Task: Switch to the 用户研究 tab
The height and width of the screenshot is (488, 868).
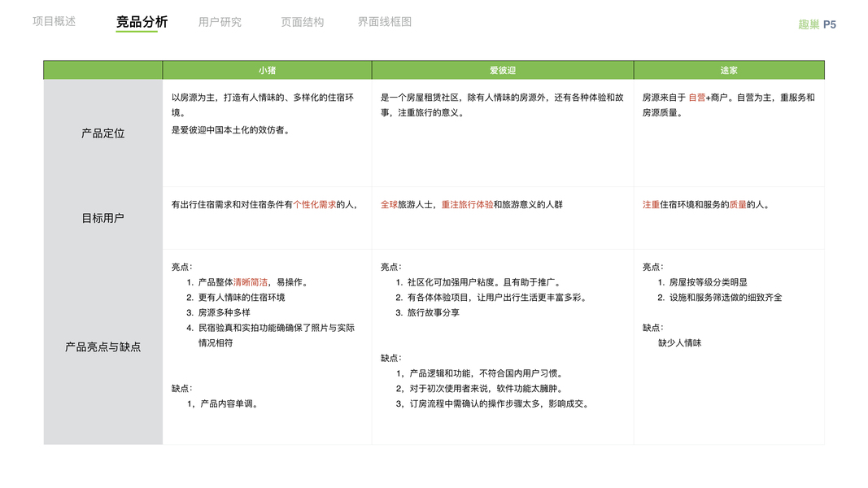Action: click(220, 22)
